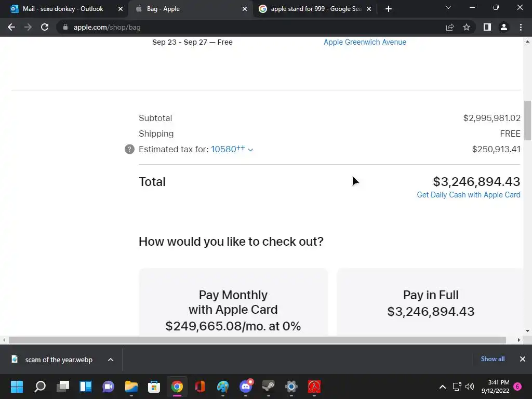This screenshot has width=532, height=399.
Task: Click the horizontal scrollbar right arrow
Action: tap(519, 340)
